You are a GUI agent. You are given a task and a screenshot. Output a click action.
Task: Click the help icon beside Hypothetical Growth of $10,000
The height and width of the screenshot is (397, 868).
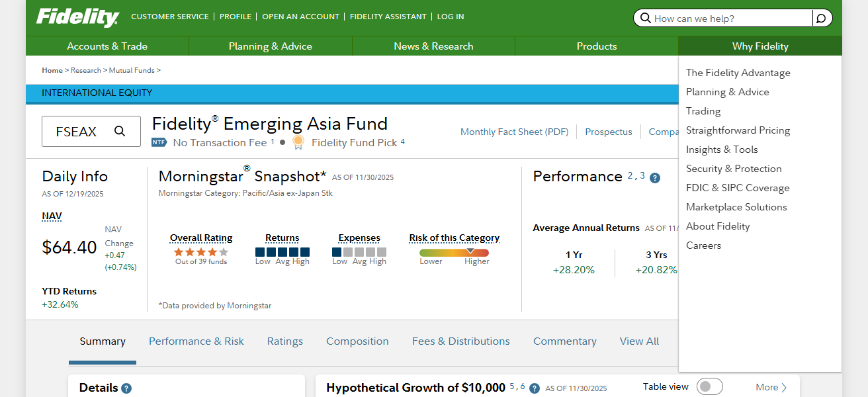534,388
